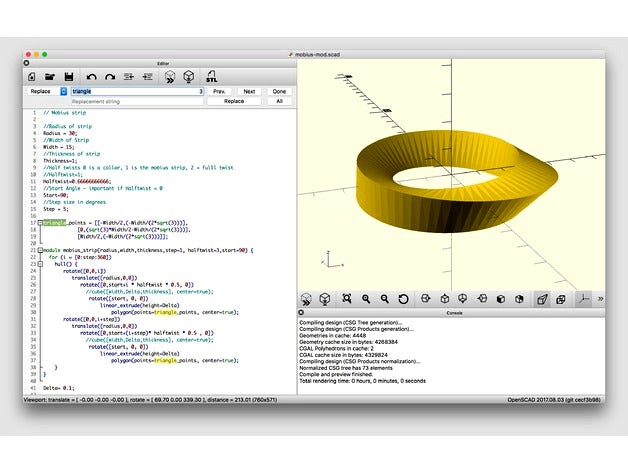Click the Unindent icon in editor toolbar
Image resolution: width=628 pixels, height=472 pixels.
129,77
